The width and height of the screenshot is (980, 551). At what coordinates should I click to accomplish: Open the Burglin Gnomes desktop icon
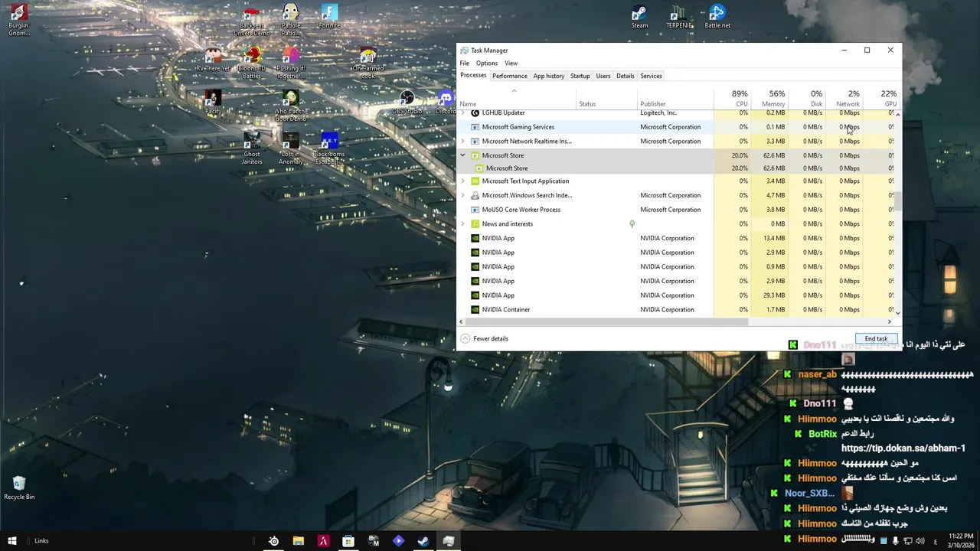[18, 21]
